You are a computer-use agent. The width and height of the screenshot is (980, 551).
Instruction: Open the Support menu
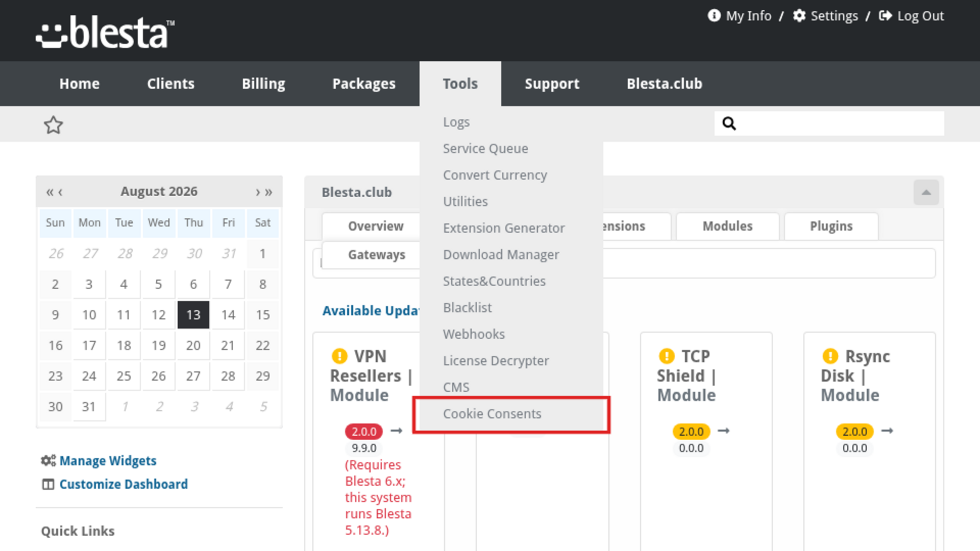coord(552,84)
